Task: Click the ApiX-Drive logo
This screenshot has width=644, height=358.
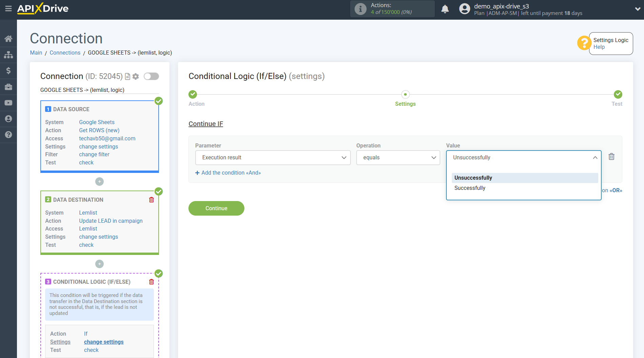Action: (43, 8)
